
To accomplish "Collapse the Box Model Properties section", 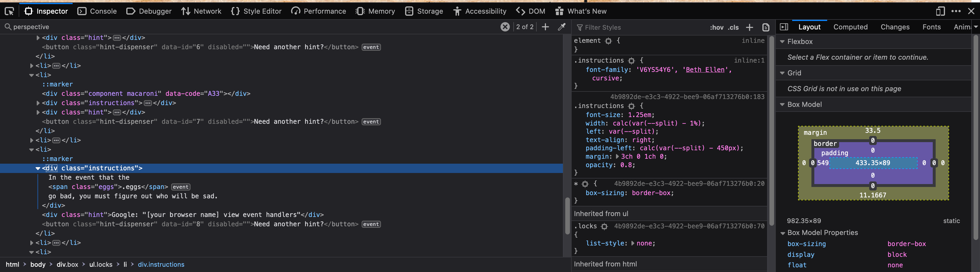I will coord(783,233).
